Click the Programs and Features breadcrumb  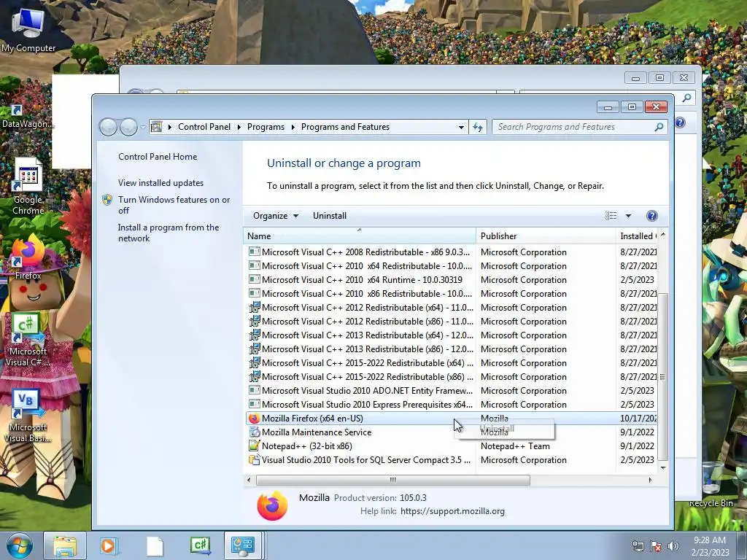pos(345,127)
